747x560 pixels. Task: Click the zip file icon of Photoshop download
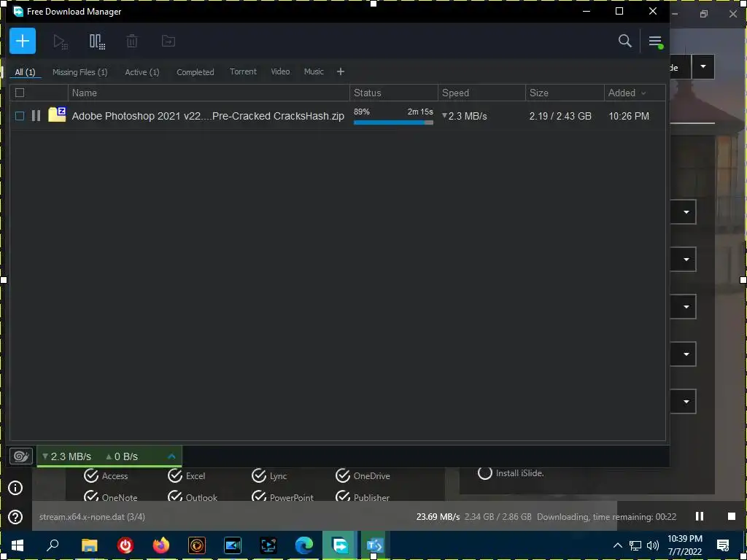coord(57,114)
